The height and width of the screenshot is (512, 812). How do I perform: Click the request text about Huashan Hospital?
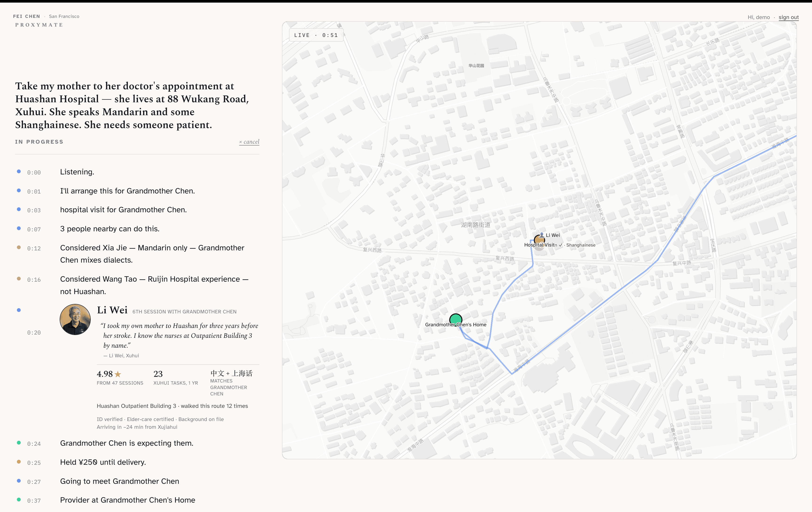(x=132, y=105)
